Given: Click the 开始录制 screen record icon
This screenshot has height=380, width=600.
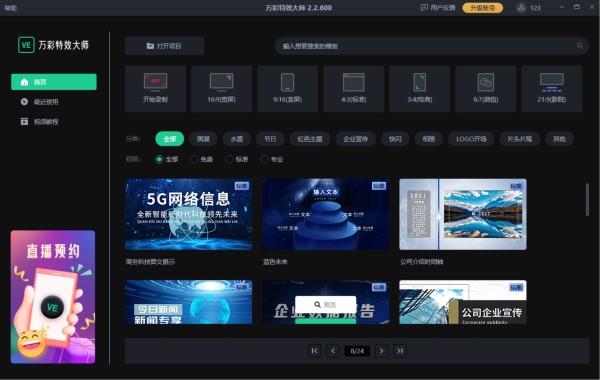Looking at the screenshot, I should tap(155, 82).
